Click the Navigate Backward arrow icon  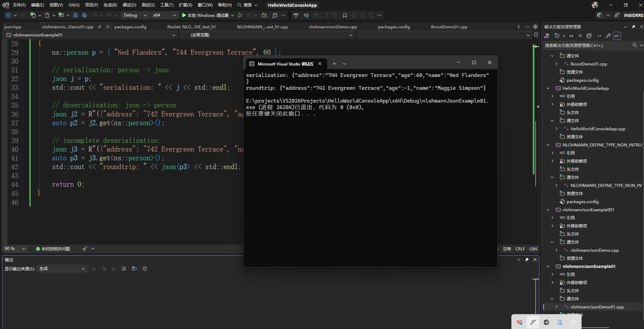click(8, 15)
